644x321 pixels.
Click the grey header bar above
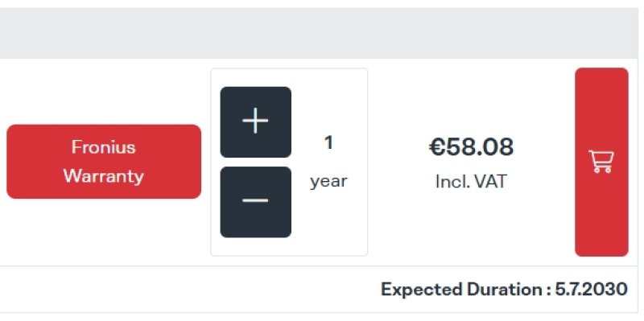tap(319, 33)
